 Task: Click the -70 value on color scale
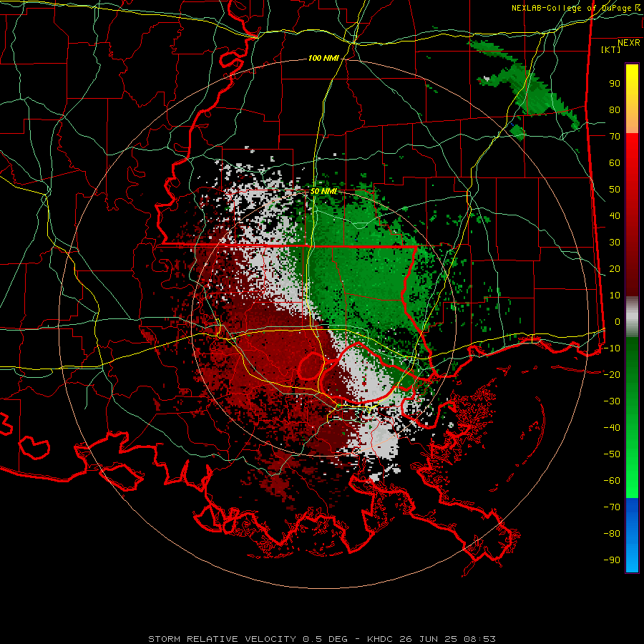pos(612,507)
